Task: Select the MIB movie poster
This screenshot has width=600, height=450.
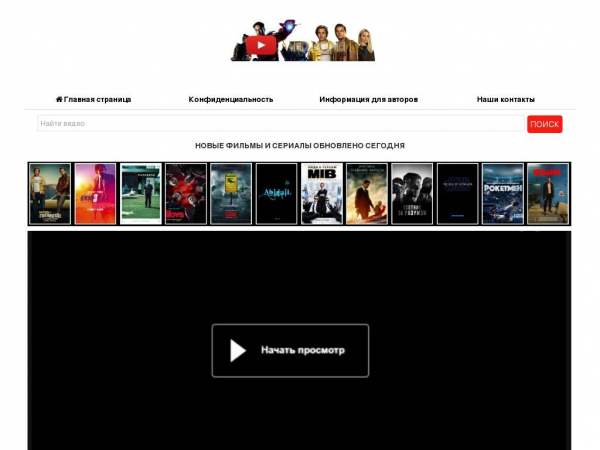Action: [322, 194]
